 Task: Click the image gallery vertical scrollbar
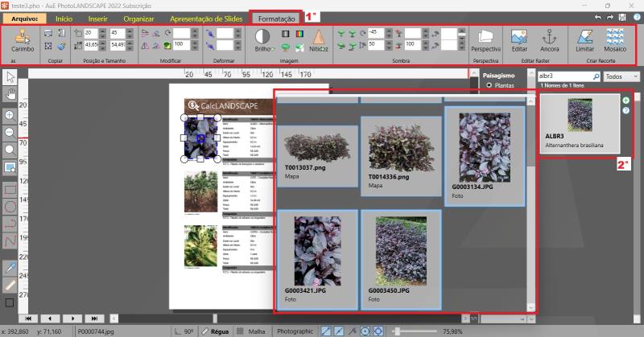click(530, 203)
